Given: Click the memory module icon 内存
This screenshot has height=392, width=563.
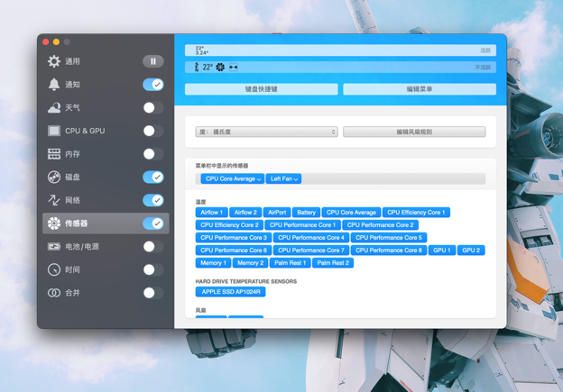Looking at the screenshot, I should 54,154.
